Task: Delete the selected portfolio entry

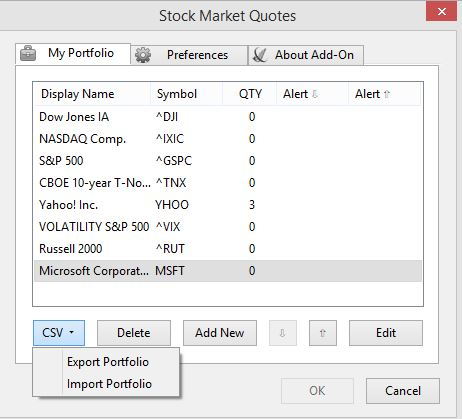Action: click(x=134, y=333)
